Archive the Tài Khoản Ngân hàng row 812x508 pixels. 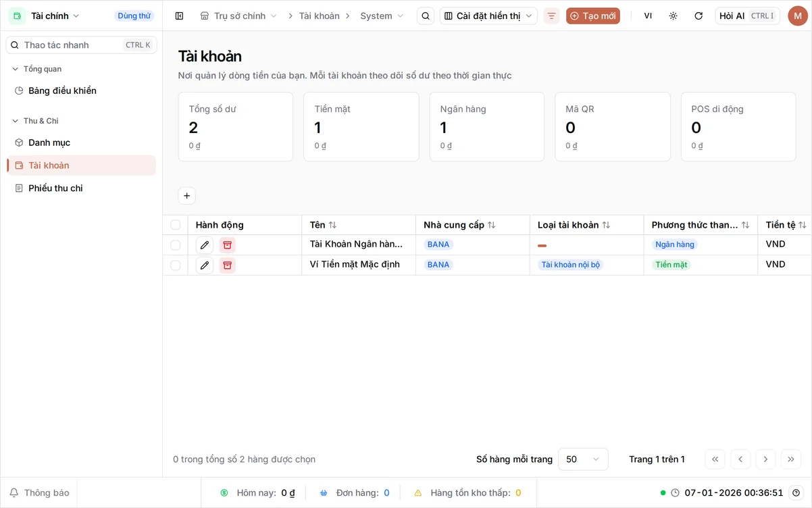(x=228, y=245)
